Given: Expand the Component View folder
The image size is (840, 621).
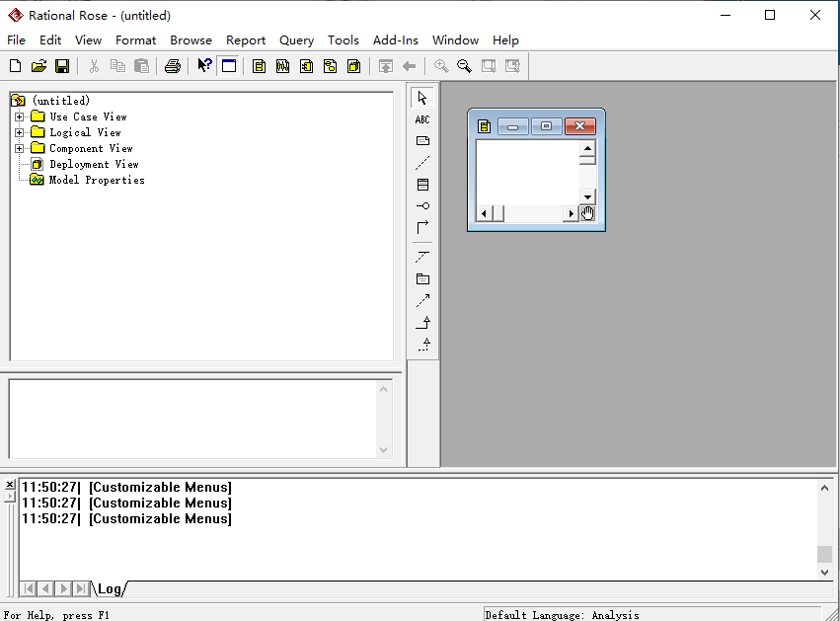Looking at the screenshot, I should coord(20,148).
